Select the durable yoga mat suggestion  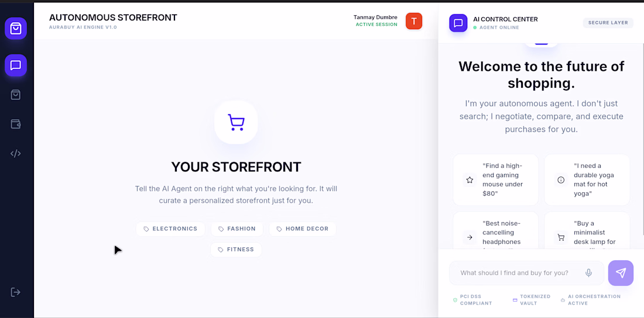tap(587, 179)
